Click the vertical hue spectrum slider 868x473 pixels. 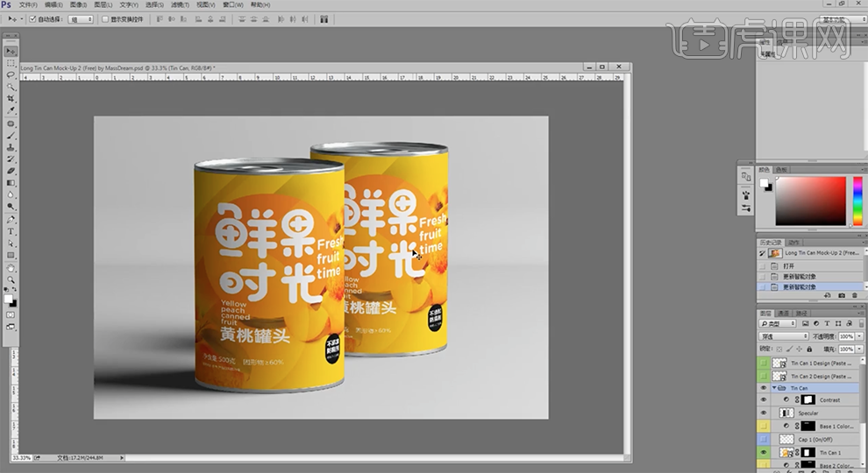(857, 201)
